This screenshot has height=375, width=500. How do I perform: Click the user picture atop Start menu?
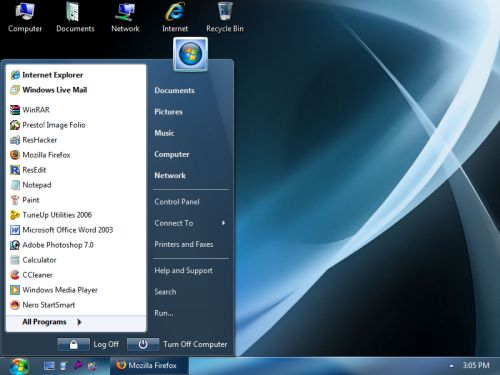[x=190, y=54]
